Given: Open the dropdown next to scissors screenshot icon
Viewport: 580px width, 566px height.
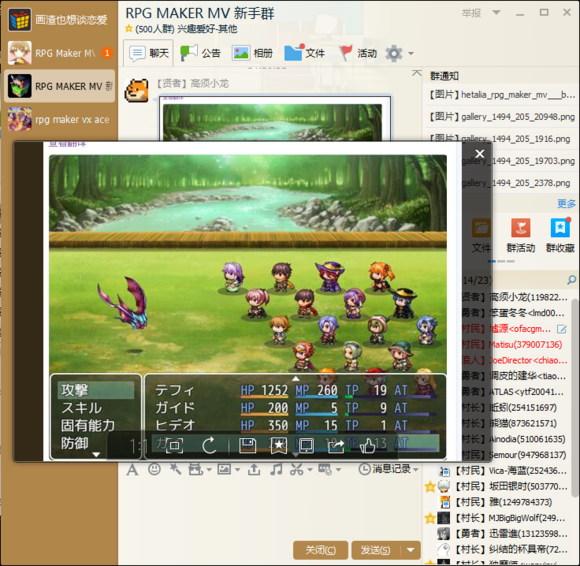Looking at the screenshot, I should coord(310,470).
